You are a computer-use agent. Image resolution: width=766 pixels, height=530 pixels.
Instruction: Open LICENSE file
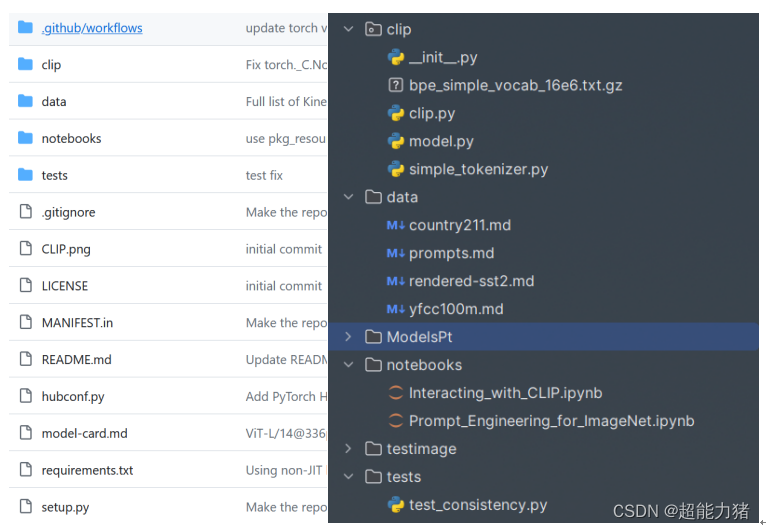click(x=64, y=286)
